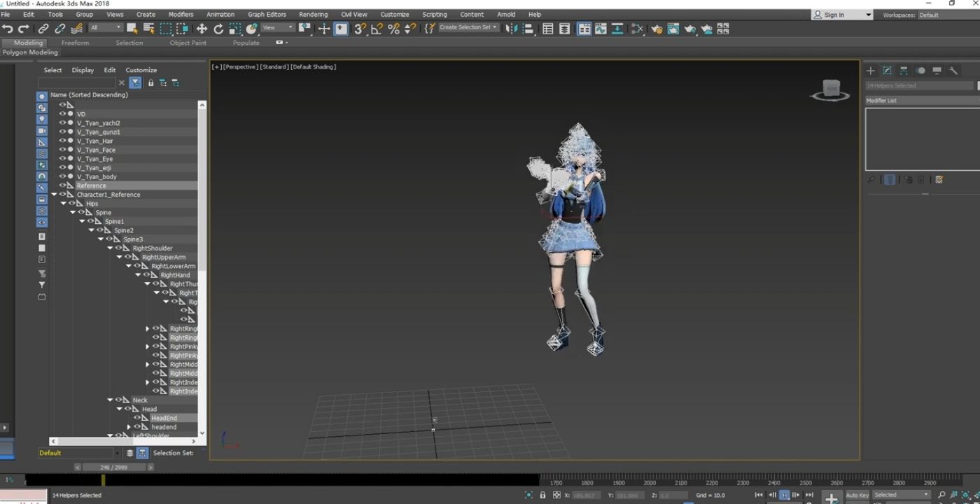Click the Unlink Selection icon
Image resolution: width=980 pixels, height=504 pixels.
coord(59,29)
